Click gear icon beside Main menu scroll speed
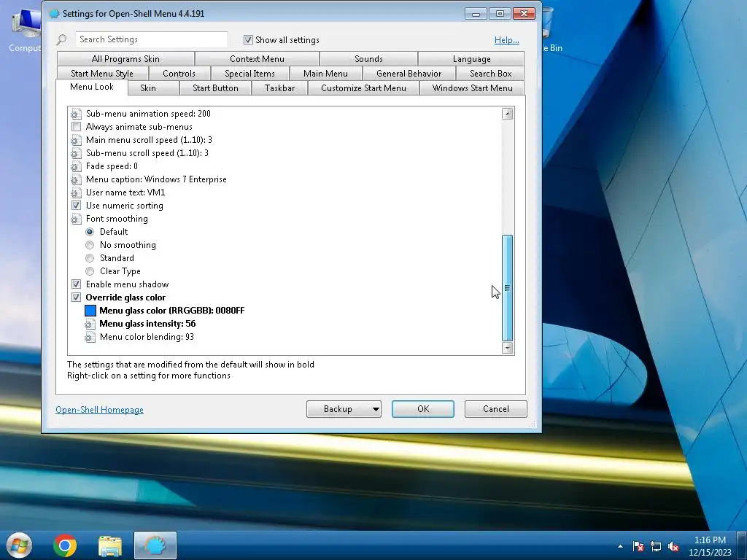Screen dimensions: 747x560 point(76,140)
